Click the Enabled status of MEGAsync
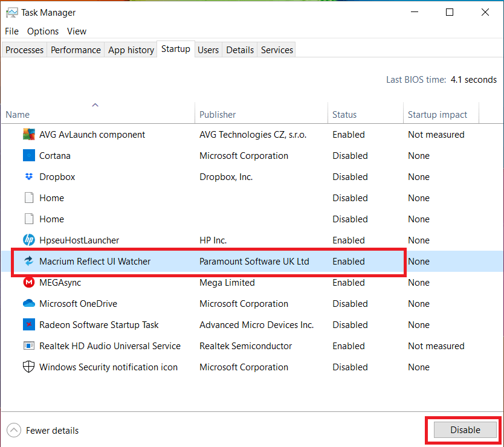The width and height of the screenshot is (504, 447). pos(349,283)
